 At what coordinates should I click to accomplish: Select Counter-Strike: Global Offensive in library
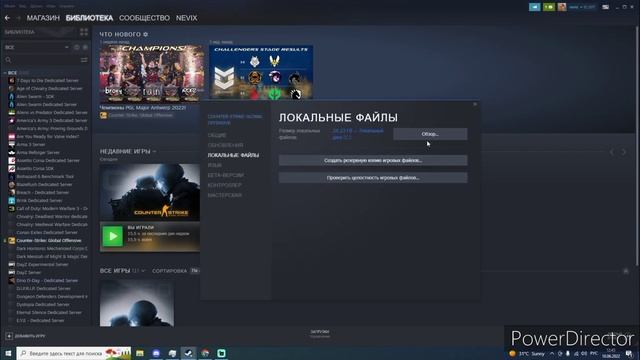[x=49, y=240]
